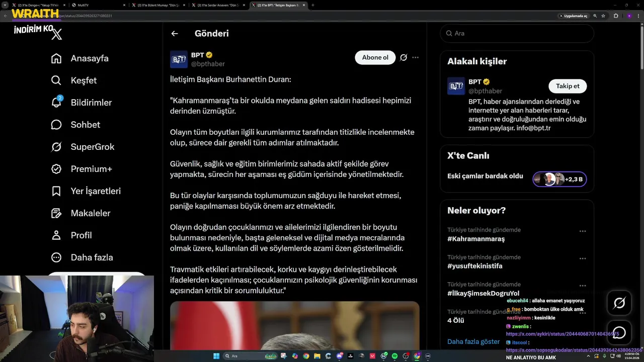This screenshot has width=644, height=362.
Task: Open the post's three-dot options menu
Action: (415, 57)
